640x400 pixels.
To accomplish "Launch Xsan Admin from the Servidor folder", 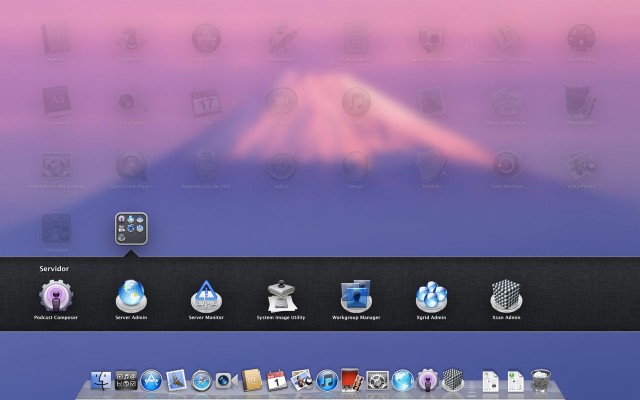I will pyautogui.click(x=506, y=296).
